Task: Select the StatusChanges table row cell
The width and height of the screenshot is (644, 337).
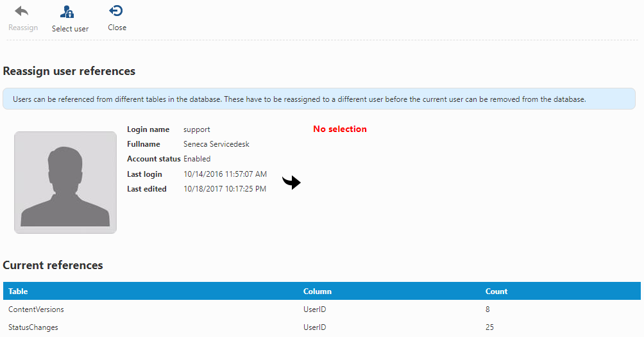Action: pos(33,327)
